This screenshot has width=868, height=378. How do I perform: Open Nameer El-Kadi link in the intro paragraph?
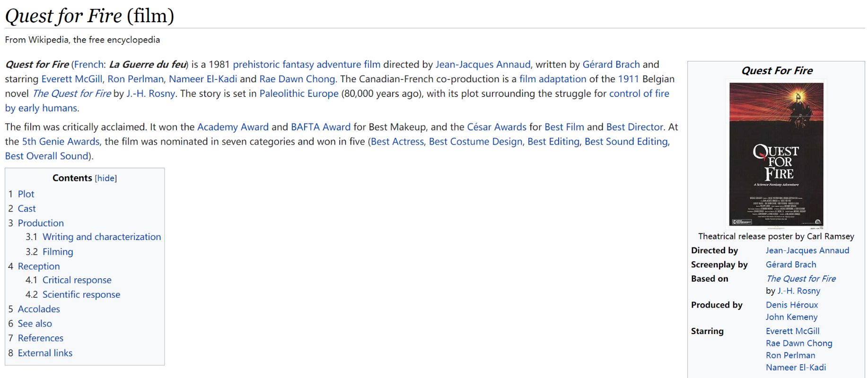(x=203, y=79)
